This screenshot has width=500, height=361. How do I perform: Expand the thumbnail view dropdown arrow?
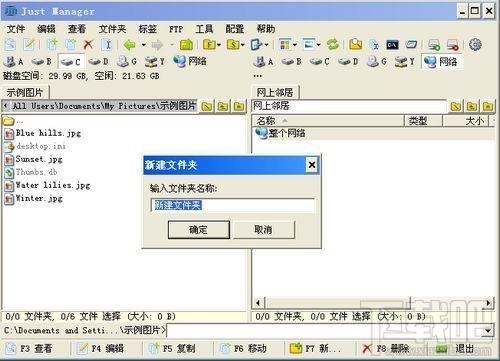click(319, 45)
